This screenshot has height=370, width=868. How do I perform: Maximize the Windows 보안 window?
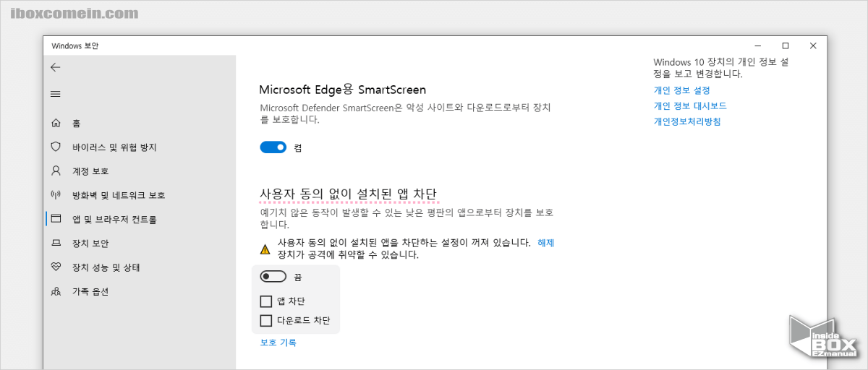[x=786, y=46]
